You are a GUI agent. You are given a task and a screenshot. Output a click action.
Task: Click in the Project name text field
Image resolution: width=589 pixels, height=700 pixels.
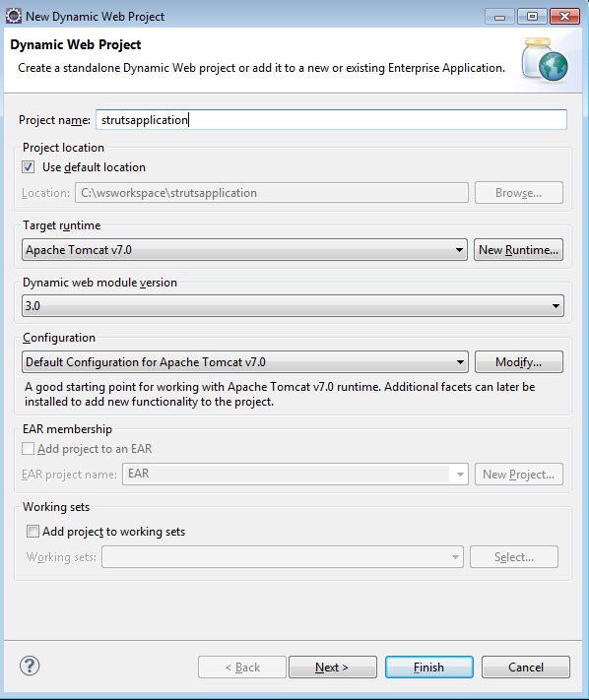pos(331,120)
